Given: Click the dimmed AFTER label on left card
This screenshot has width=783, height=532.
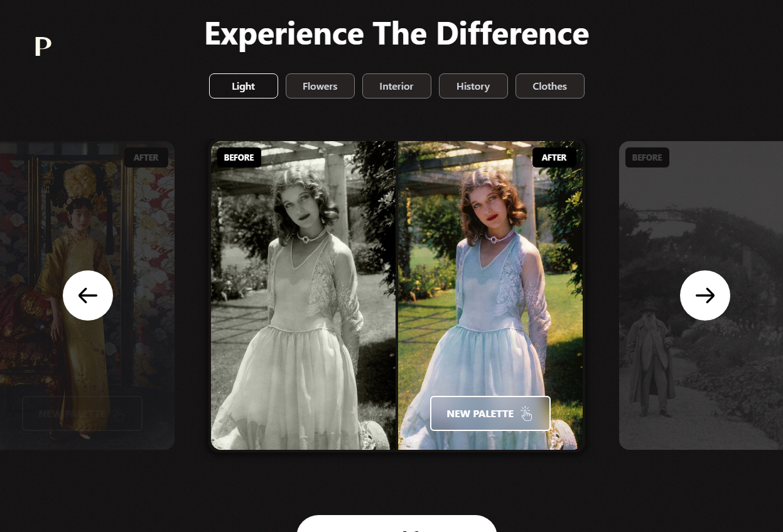Looking at the screenshot, I should pos(146,157).
